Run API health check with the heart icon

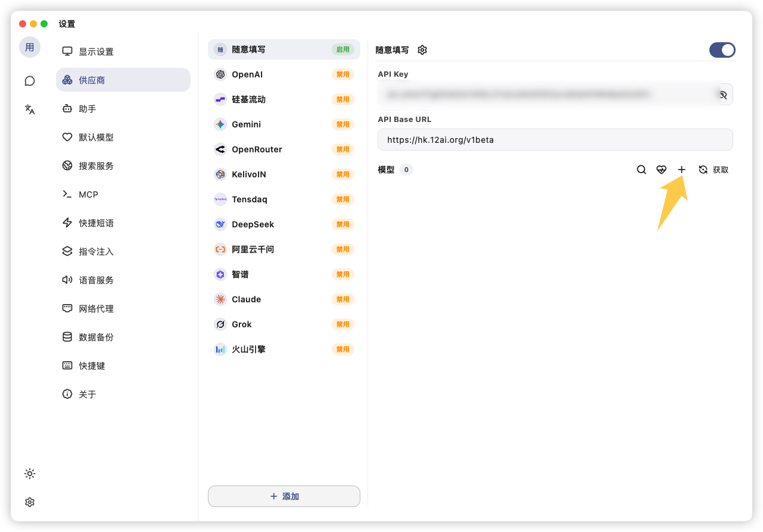point(661,170)
